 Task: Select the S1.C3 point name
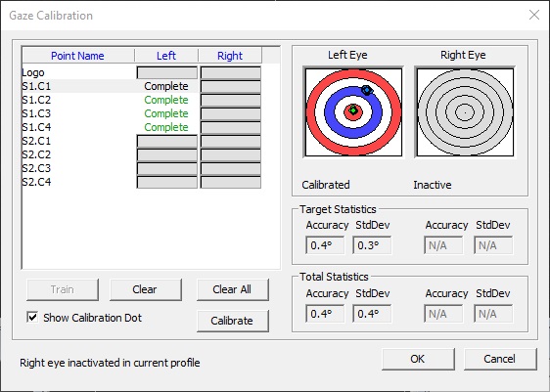[36, 113]
